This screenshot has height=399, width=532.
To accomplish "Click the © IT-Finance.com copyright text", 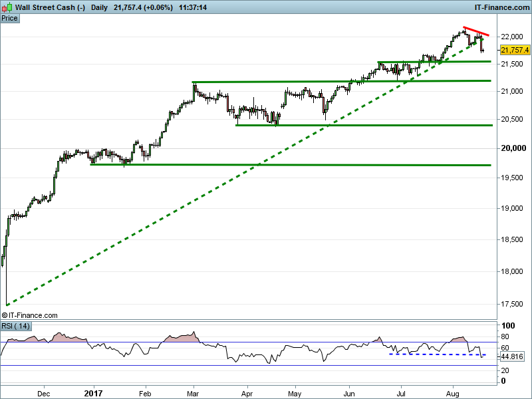I will 29,315.
